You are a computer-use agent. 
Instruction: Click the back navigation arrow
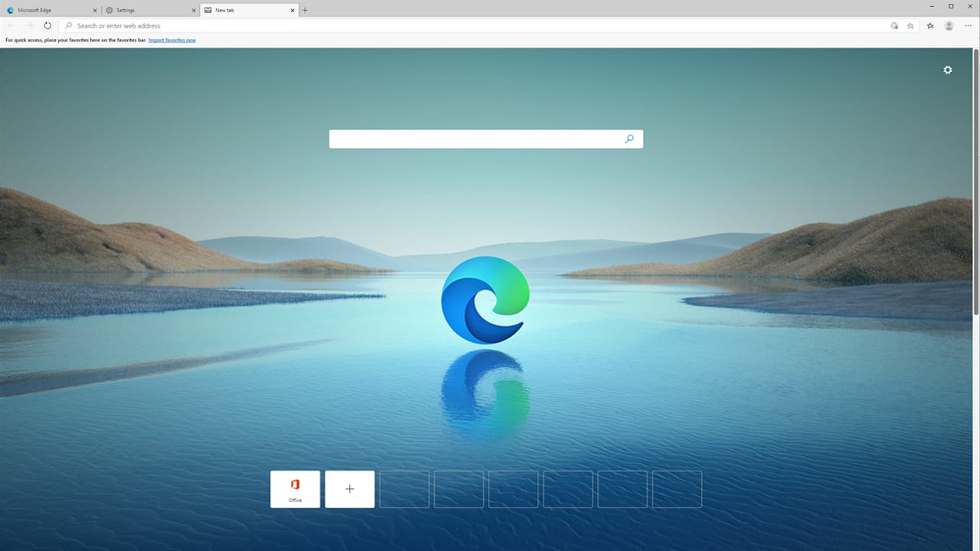tap(11, 25)
